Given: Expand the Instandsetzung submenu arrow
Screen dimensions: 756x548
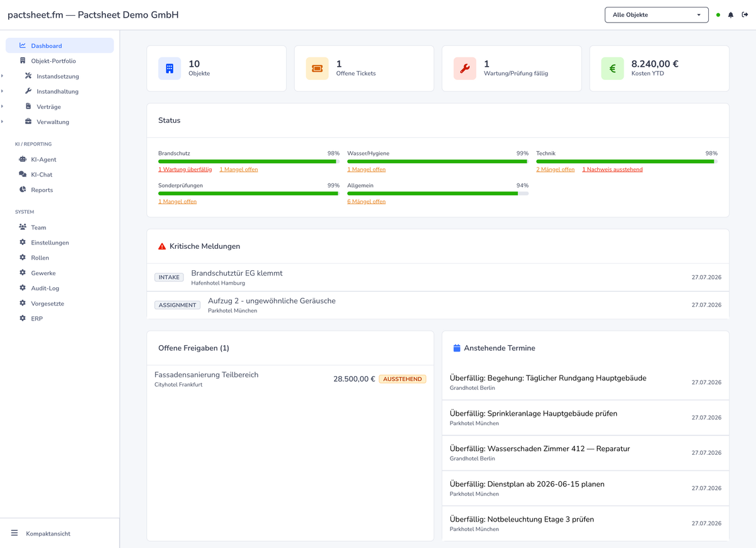Looking at the screenshot, I should tap(2, 76).
